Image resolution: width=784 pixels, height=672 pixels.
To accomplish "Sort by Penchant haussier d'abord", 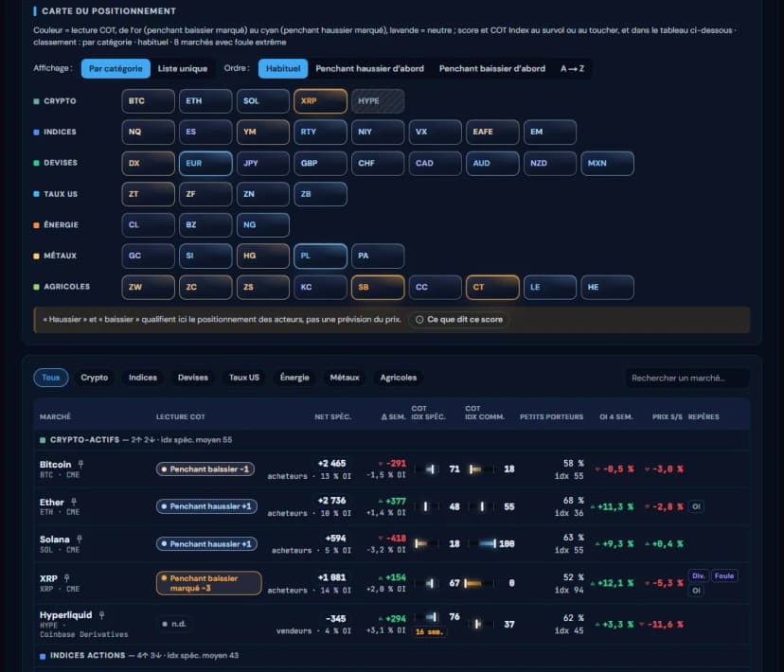I will coord(369,68).
